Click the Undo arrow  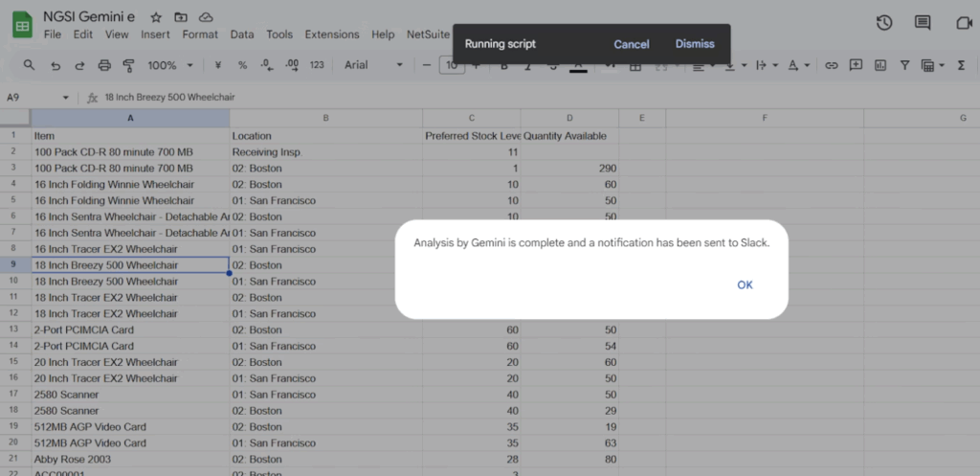coord(56,65)
